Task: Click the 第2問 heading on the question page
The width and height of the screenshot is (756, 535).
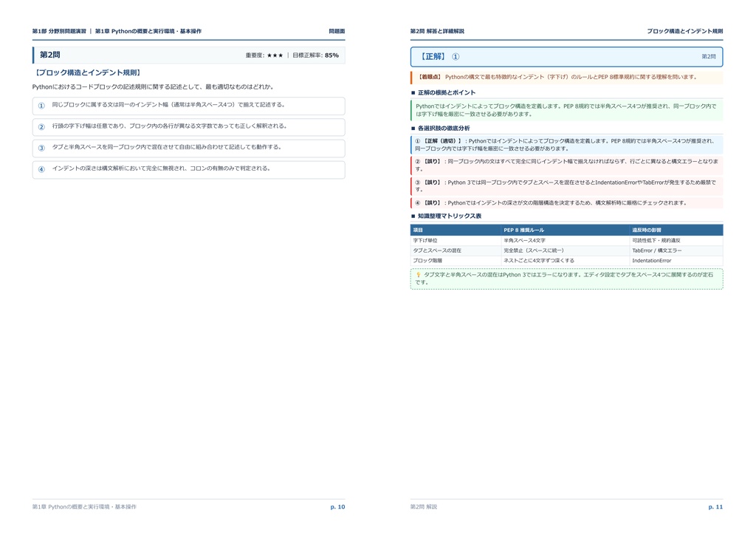Action: (x=49, y=55)
